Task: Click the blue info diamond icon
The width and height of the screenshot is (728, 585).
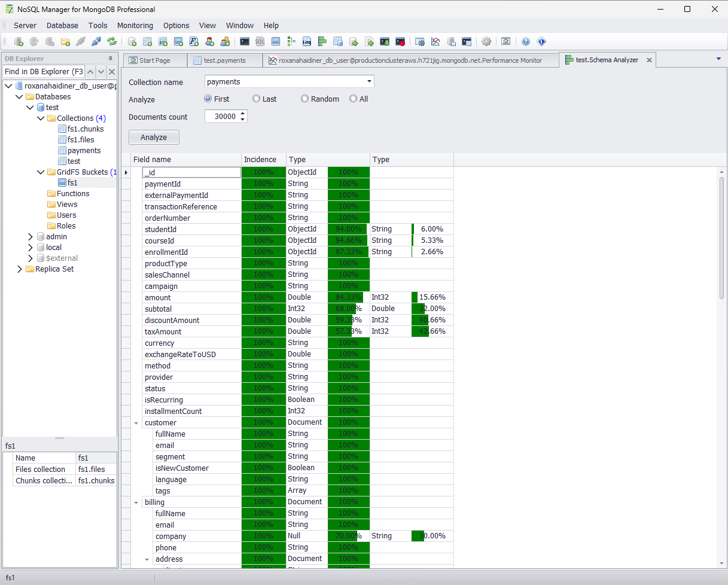Action: click(541, 41)
